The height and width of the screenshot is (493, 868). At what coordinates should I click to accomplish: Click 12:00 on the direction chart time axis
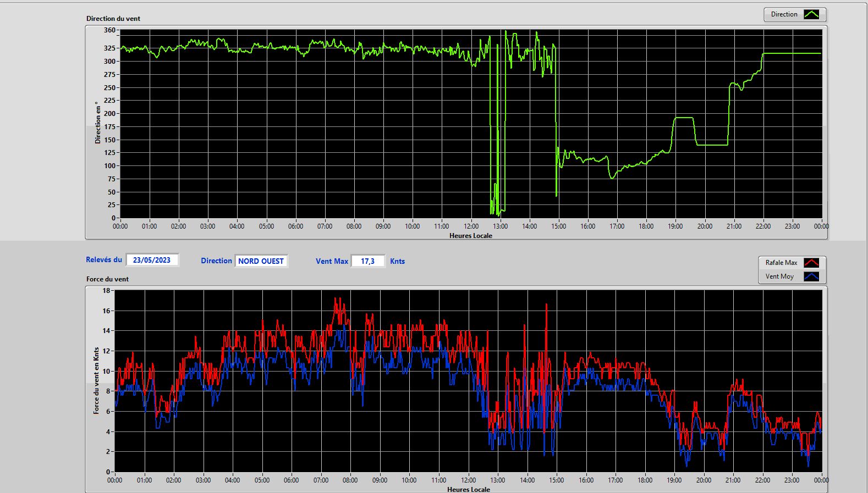pyautogui.click(x=471, y=226)
